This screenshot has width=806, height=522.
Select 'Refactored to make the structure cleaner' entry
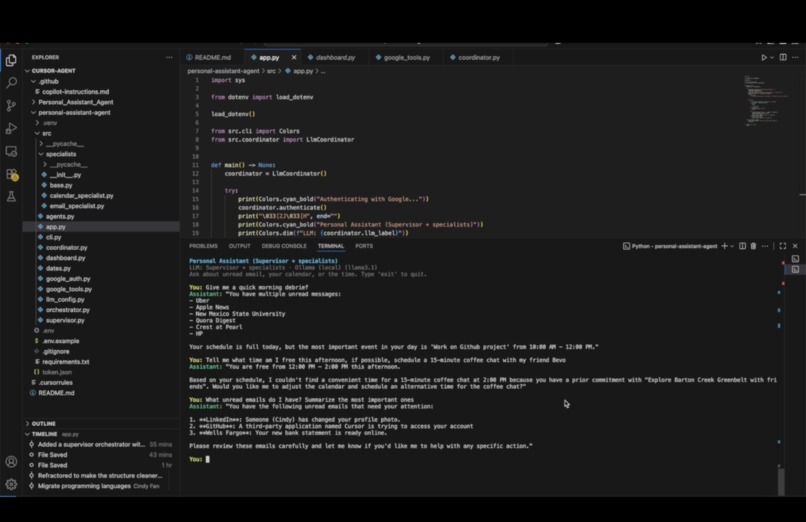[x=100, y=476]
